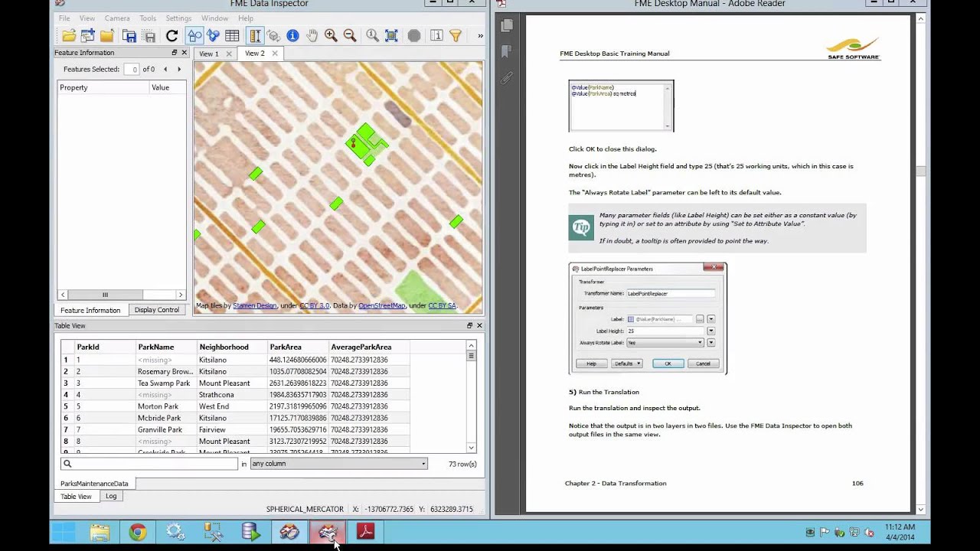Click the grey Stop octagon icon
Screen dimensions: 980x551
(414, 35)
